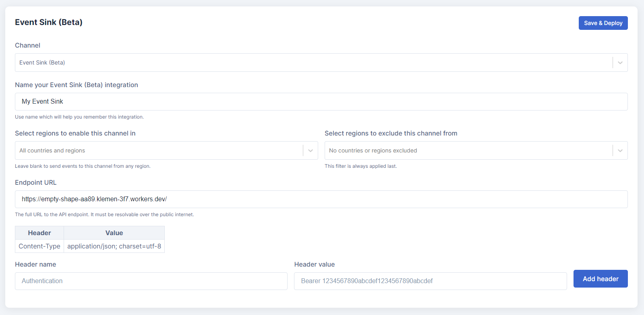Expand the excluded regions chevron arrow
This screenshot has width=644, height=315.
tap(620, 150)
